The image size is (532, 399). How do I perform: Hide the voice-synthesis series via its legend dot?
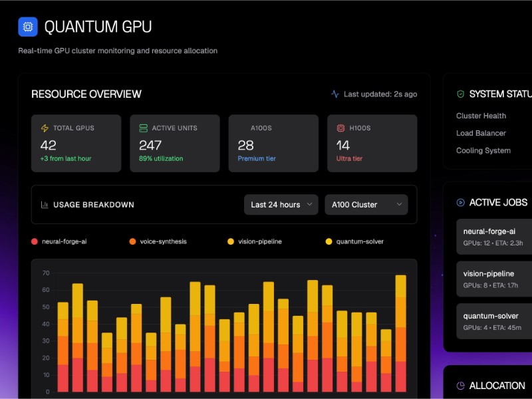tap(133, 241)
